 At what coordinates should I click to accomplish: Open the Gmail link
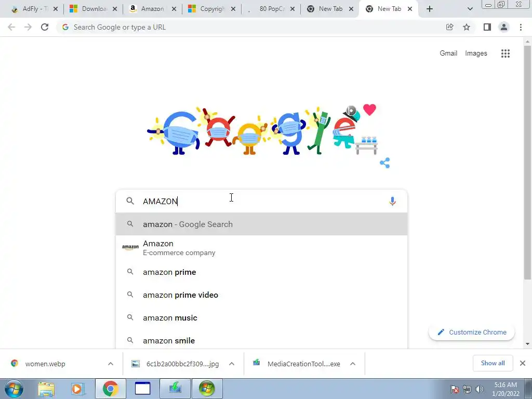(448, 54)
